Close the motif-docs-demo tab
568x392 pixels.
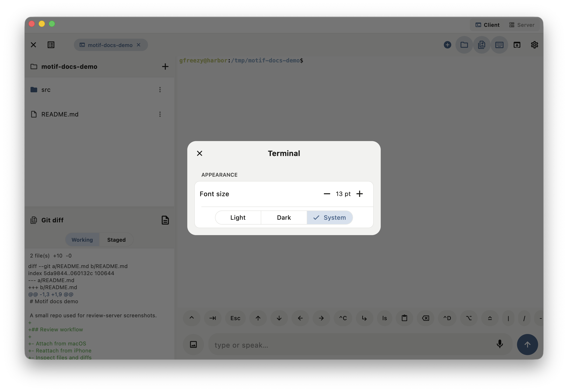click(x=138, y=45)
